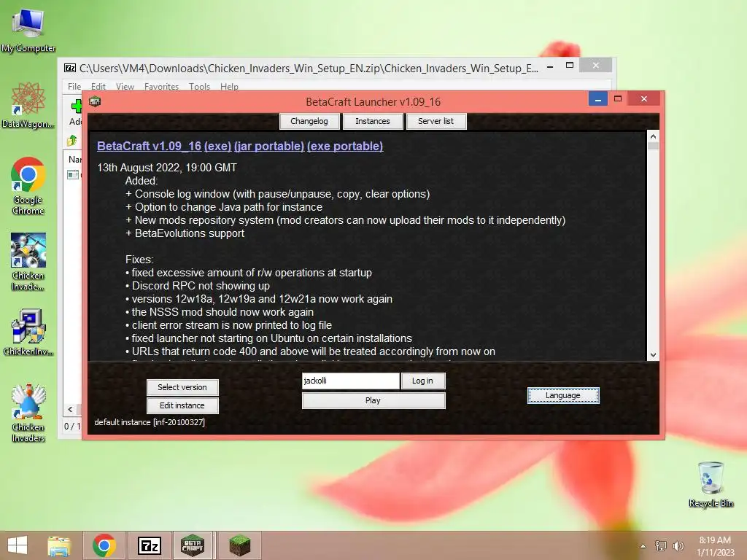Switch to Chrome on the taskbar
This screenshot has width=747, height=560.
[x=104, y=545]
